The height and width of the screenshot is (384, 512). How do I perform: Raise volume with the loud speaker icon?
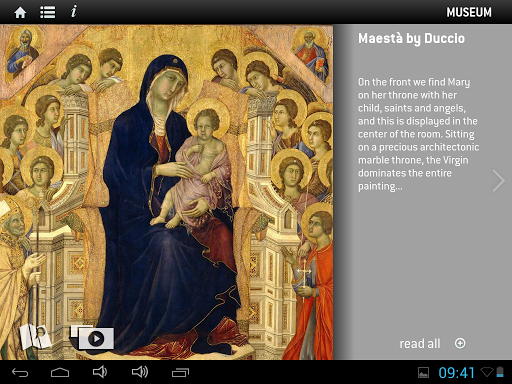coord(140,372)
